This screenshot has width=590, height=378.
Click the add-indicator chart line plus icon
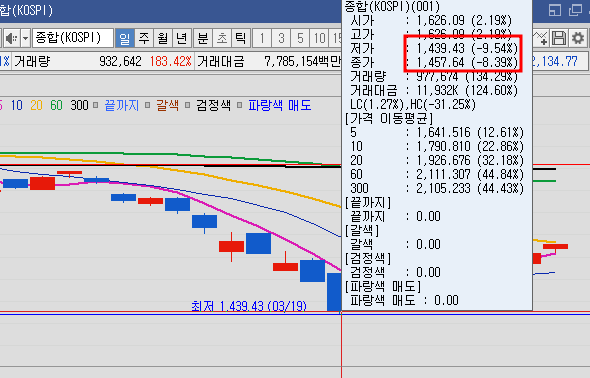[x=541, y=38]
